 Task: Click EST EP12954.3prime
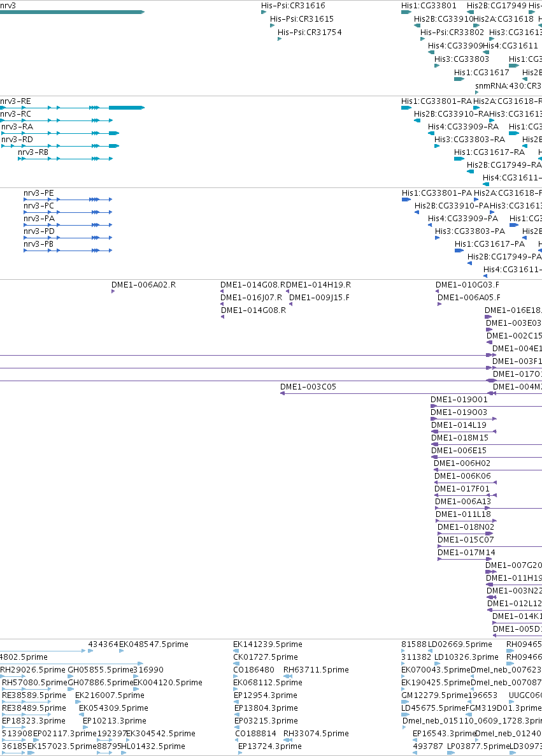tap(266, 695)
